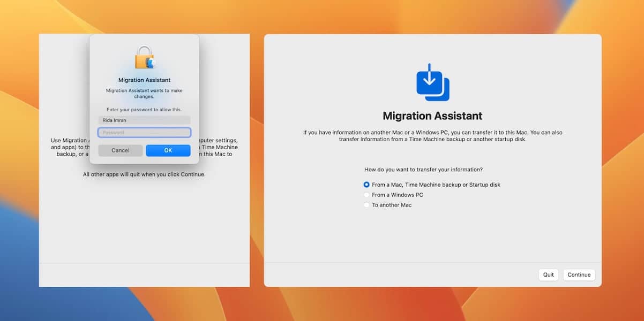
Task: Click the blue Migration Assistant download icon
Action: click(432, 82)
